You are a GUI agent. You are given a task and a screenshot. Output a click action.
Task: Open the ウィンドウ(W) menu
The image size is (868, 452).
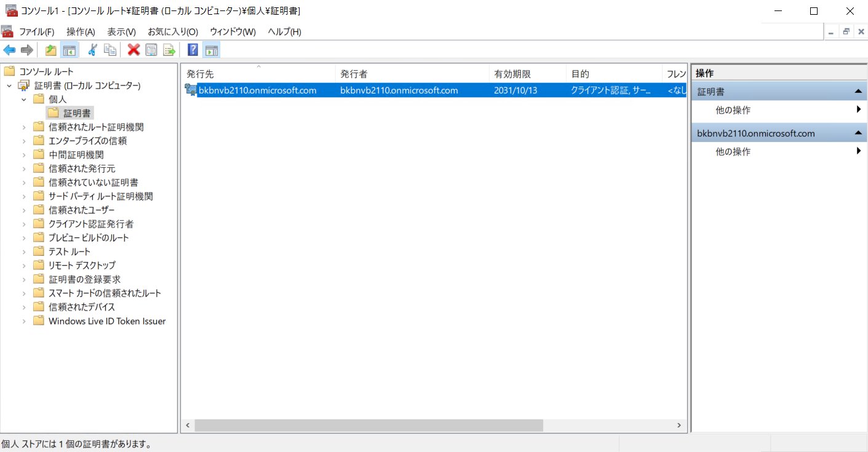(x=233, y=31)
